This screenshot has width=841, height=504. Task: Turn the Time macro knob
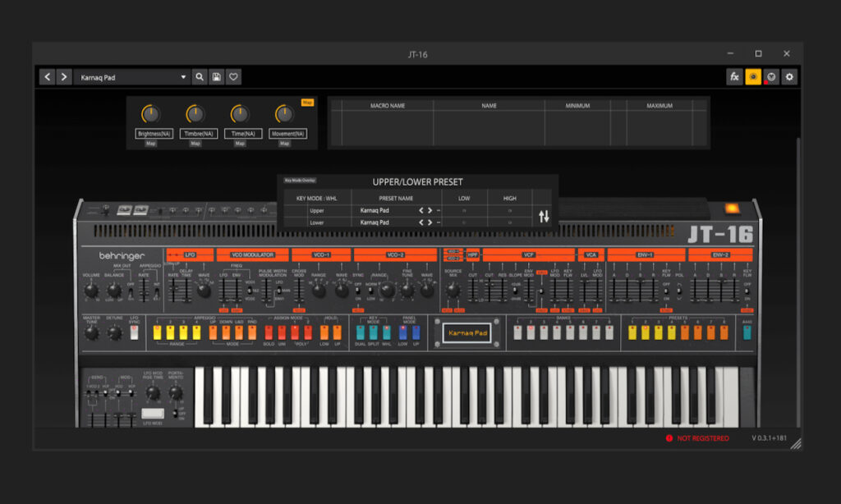(x=240, y=113)
